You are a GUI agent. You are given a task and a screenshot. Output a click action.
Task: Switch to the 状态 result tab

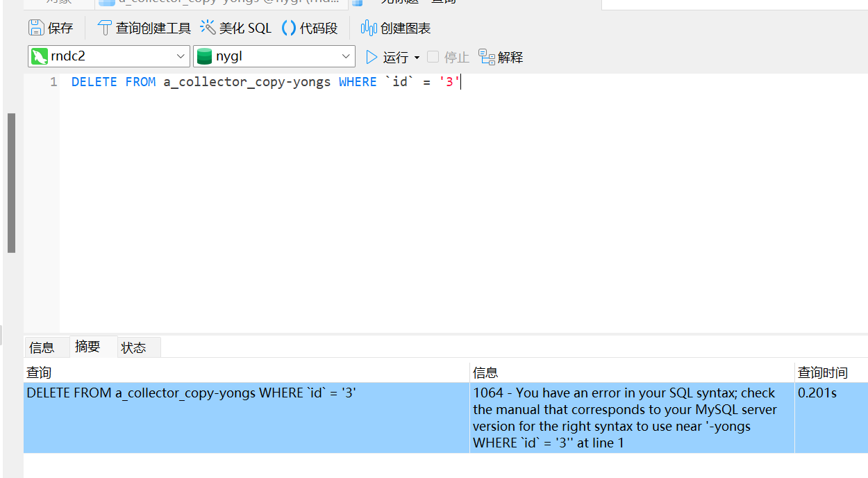(x=133, y=347)
